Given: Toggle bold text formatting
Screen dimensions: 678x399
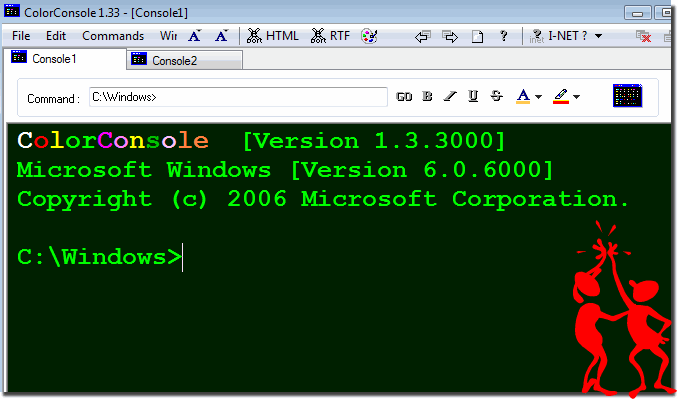Looking at the screenshot, I should pos(427,96).
